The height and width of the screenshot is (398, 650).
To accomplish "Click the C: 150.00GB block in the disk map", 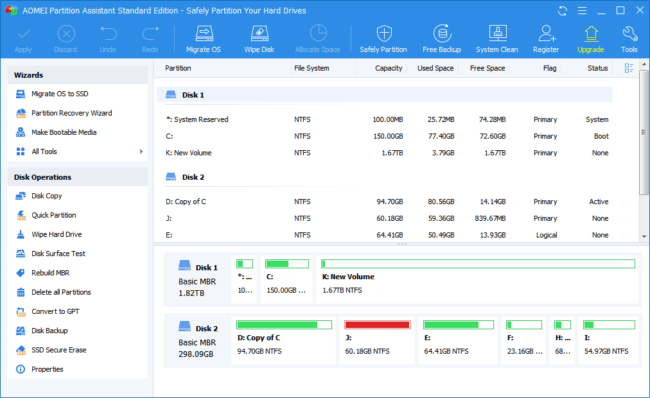I will coord(286,280).
